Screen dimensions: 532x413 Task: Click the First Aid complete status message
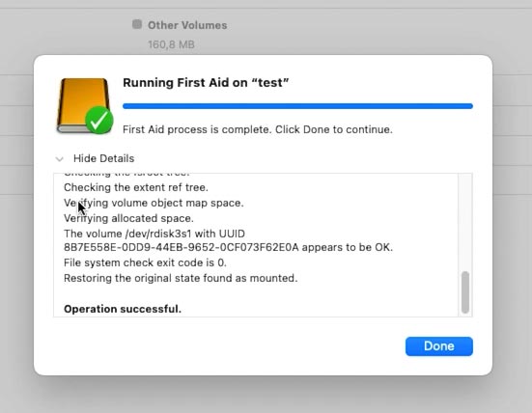click(x=258, y=129)
